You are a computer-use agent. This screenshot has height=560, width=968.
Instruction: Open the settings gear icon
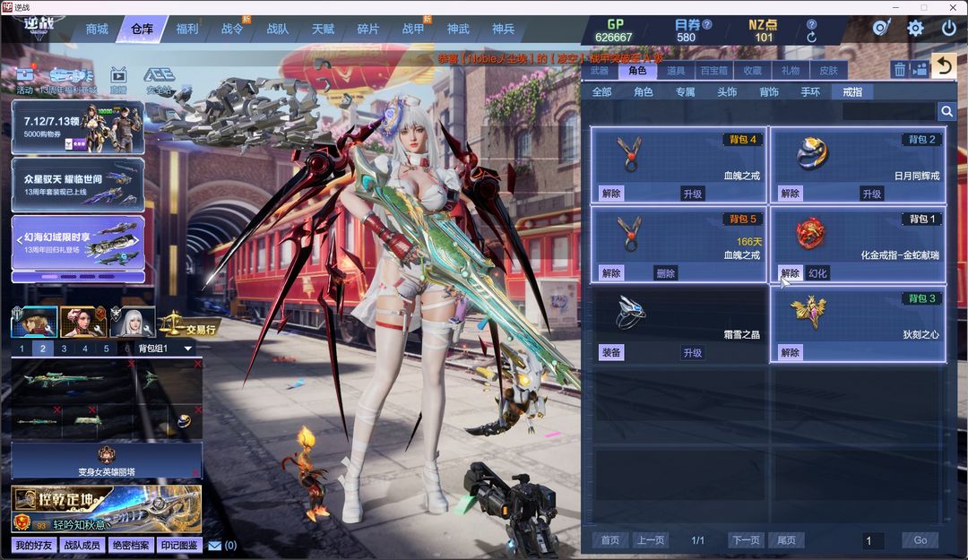915,28
